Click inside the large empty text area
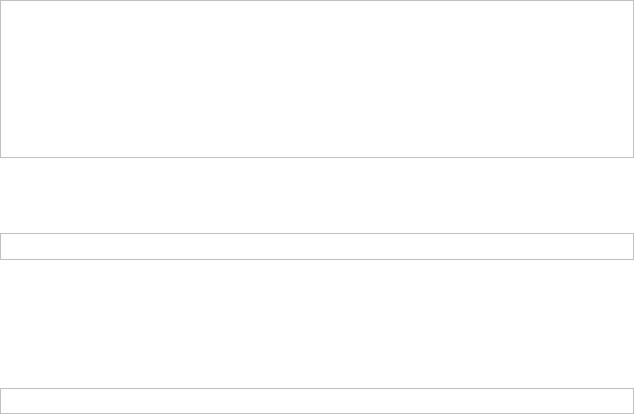The width and height of the screenshot is (634, 414). pyautogui.click(x=317, y=79)
